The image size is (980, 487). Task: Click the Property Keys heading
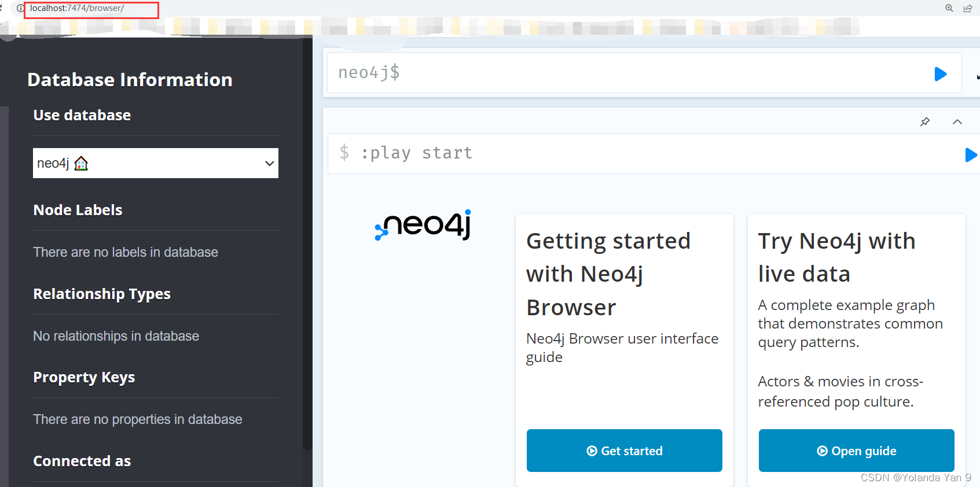tap(84, 378)
